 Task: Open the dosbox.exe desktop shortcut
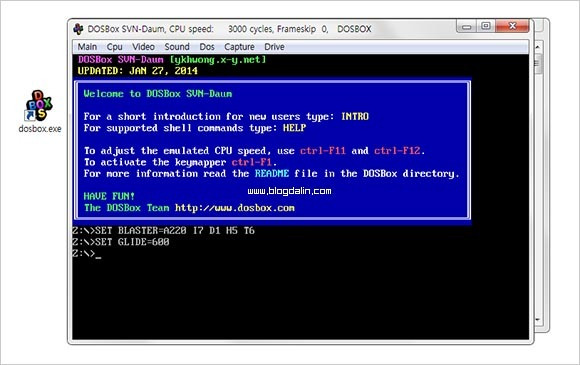(40, 111)
